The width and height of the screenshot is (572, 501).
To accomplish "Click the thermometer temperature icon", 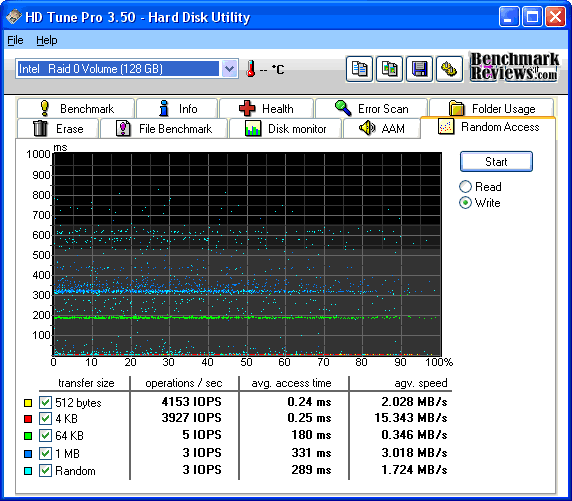I will [x=251, y=69].
